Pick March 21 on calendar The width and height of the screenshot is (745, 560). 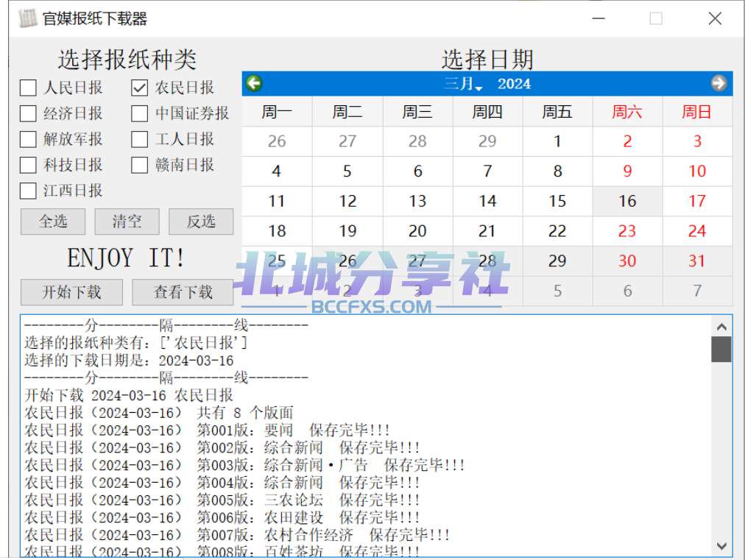pyautogui.click(x=487, y=231)
